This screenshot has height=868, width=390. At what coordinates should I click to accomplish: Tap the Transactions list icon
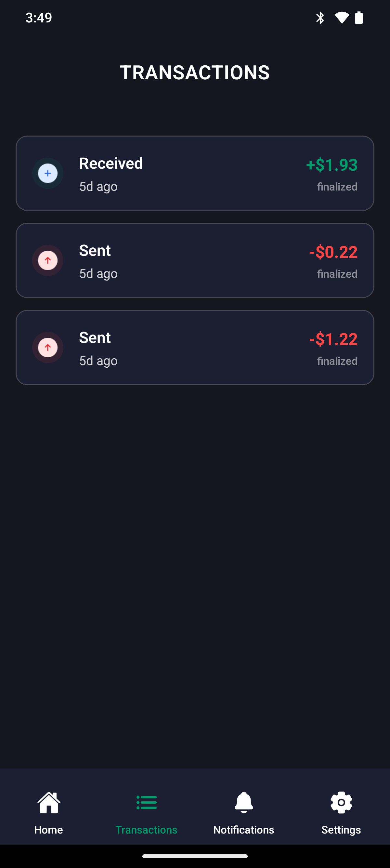146,802
